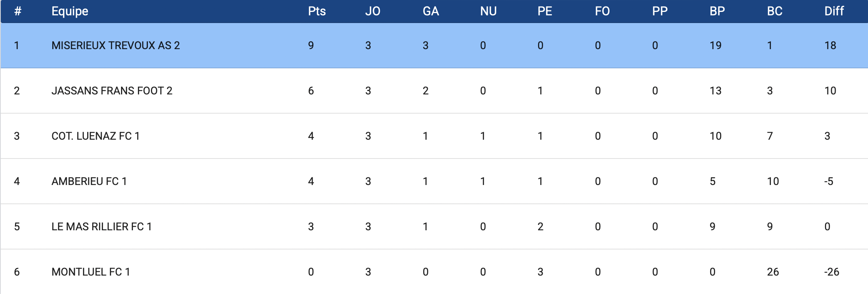
Task: Click the NU column header
Action: coord(488,11)
